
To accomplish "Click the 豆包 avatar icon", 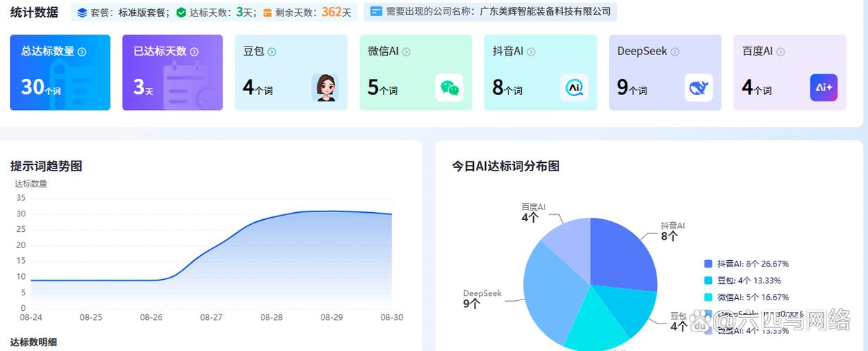I will pyautogui.click(x=325, y=88).
